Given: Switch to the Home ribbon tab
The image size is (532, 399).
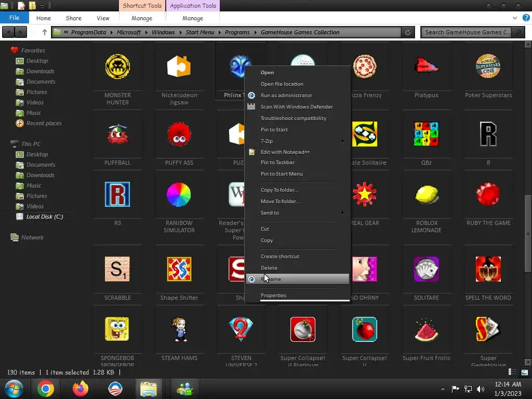Looking at the screenshot, I should tap(44, 18).
